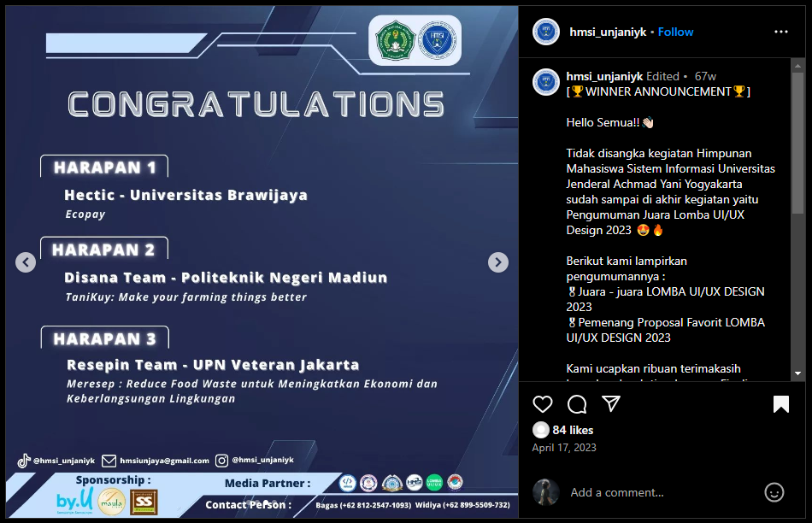Share the post with the paper plane icon
Viewport: 812px width, 523px height.
[611, 404]
